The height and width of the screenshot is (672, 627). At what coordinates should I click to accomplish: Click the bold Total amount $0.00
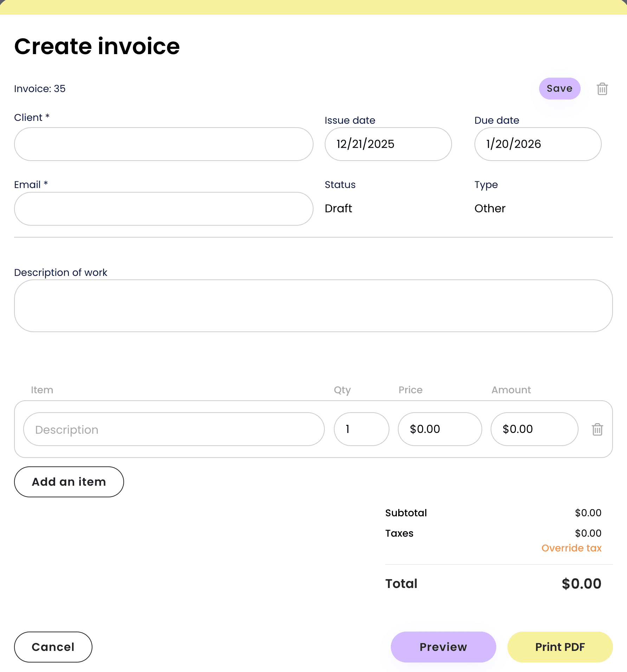[x=581, y=584]
